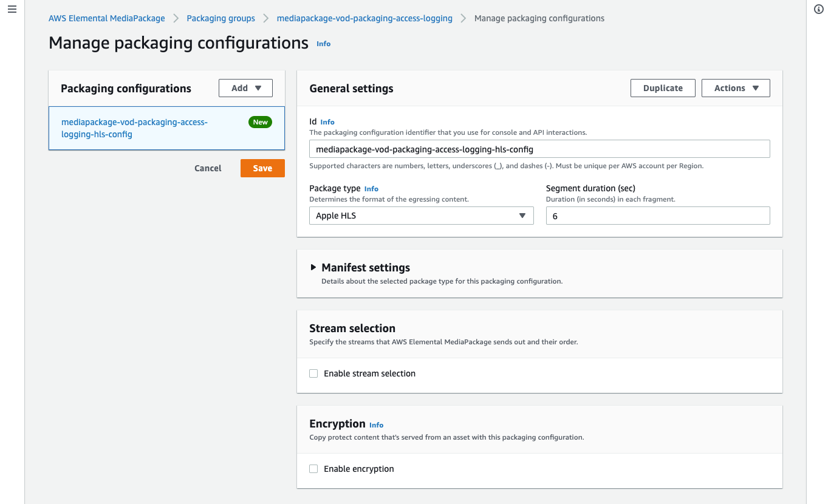The height and width of the screenshot is (504, 831).
Task: Click the Manage packaging configurations breadcrumb text
Action: point(539,18)
